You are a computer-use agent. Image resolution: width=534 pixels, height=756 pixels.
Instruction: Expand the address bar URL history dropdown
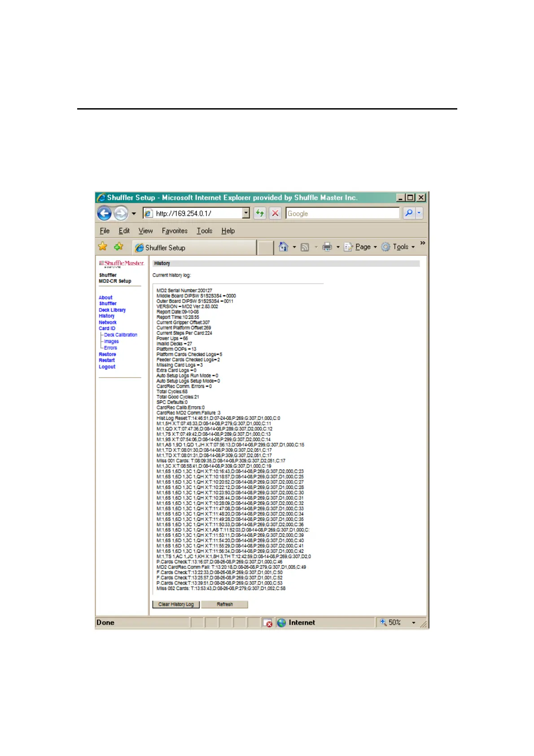pos(246,213)
